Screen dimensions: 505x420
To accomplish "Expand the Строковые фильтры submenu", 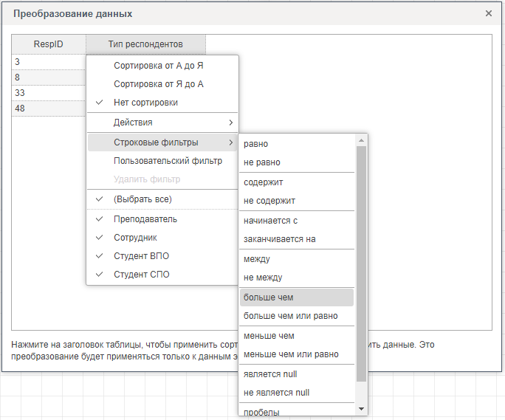I will point(162,142).
